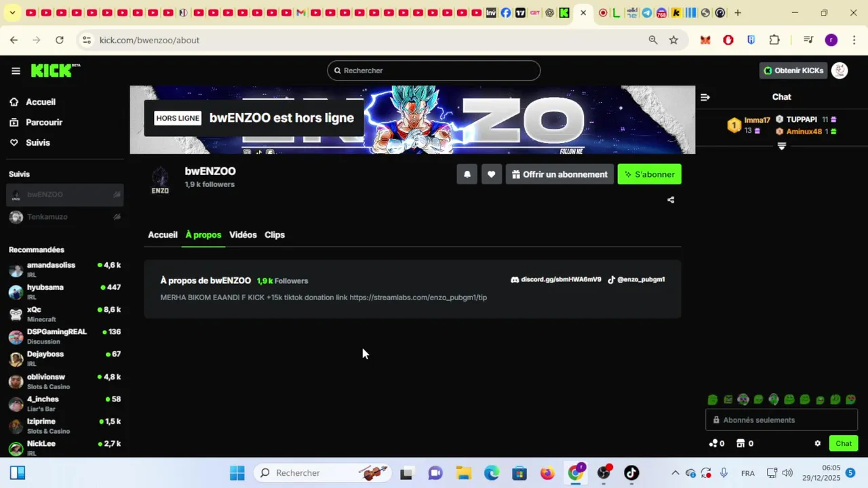Open recommended channel amandasoliss

pos(65,269)
